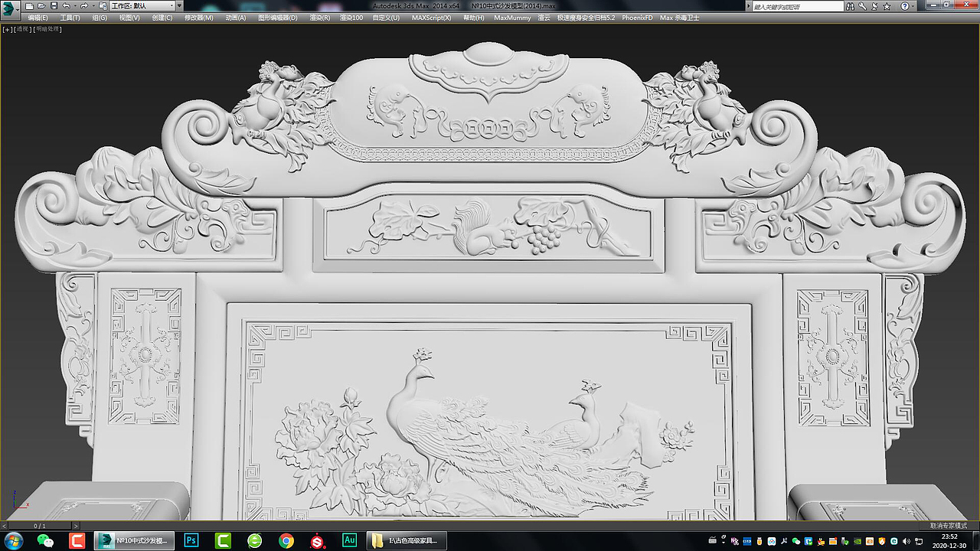Expand the Help dropdown arrow
Screen dimensions: 980x551
(x=913, y=6)
